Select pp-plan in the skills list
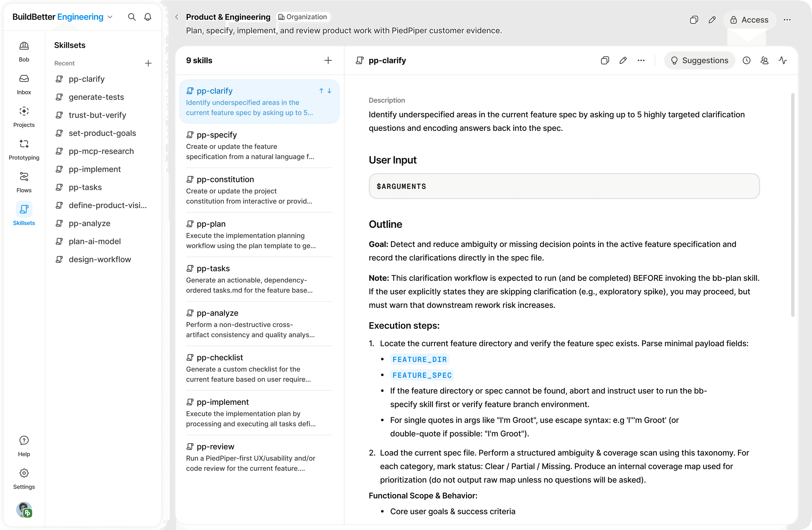Viewport: 812px width, 530px height. tap(259, 235)
